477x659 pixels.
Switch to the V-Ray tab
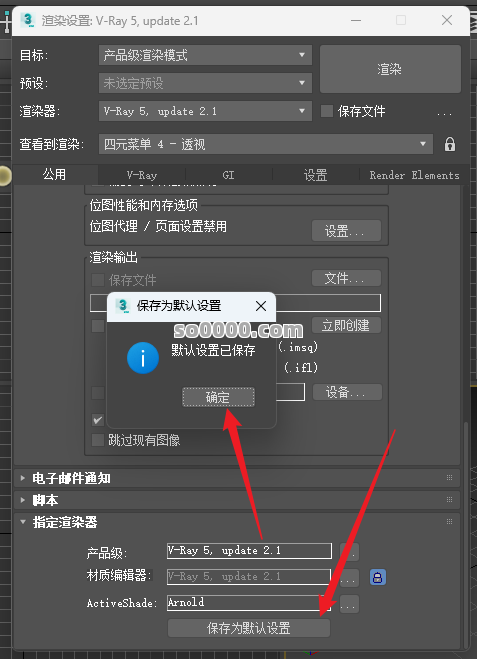142,175
